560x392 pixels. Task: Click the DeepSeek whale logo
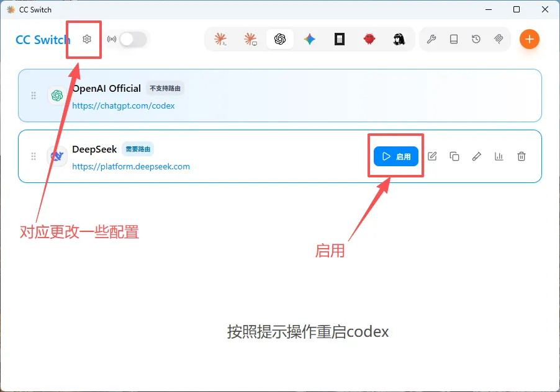(x=57, y=156)
